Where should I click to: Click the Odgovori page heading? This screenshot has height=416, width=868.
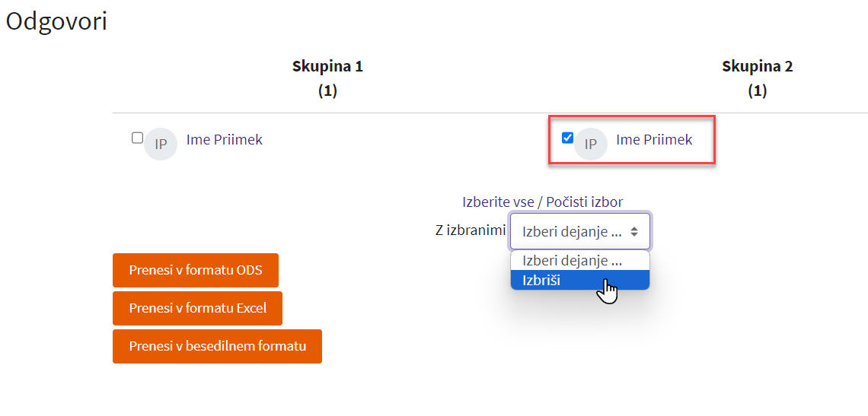(x=56, y=22)
